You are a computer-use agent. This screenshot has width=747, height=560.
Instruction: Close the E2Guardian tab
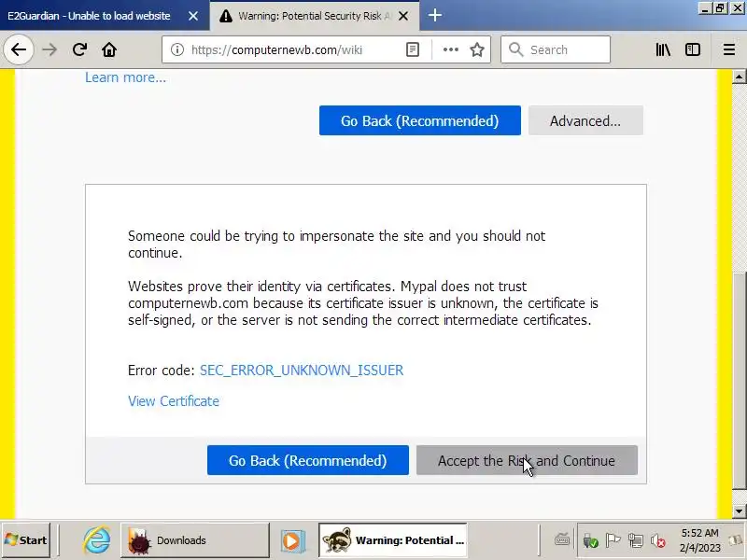click(193, 16)
